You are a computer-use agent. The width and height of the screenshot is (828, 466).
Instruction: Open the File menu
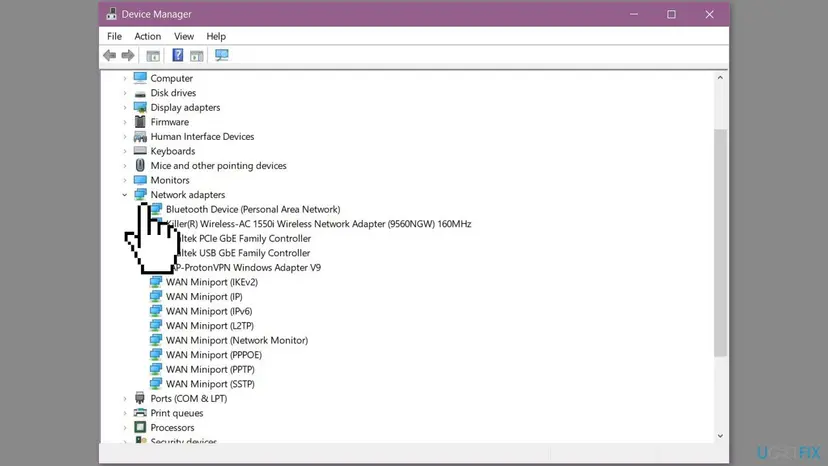114,36
